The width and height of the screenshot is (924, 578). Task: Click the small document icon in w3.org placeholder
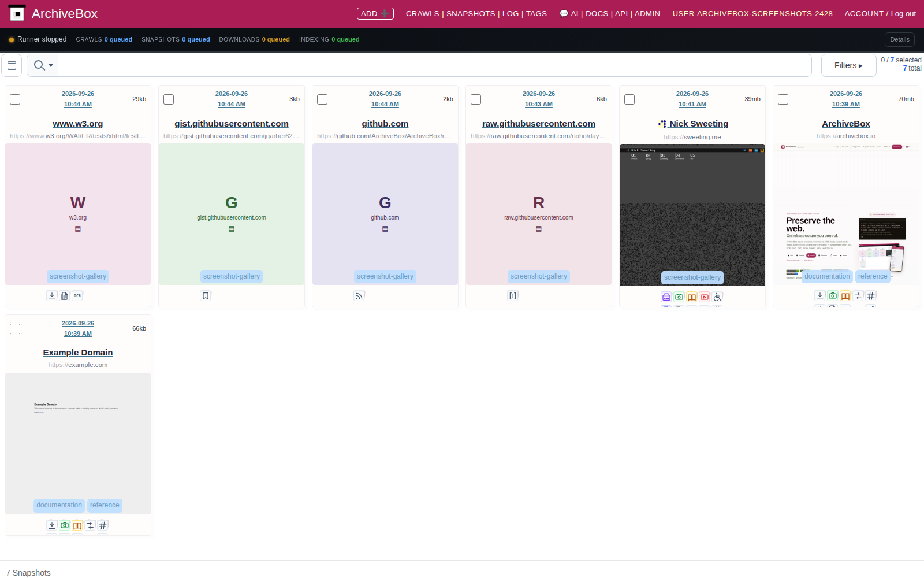click(78, 229)
